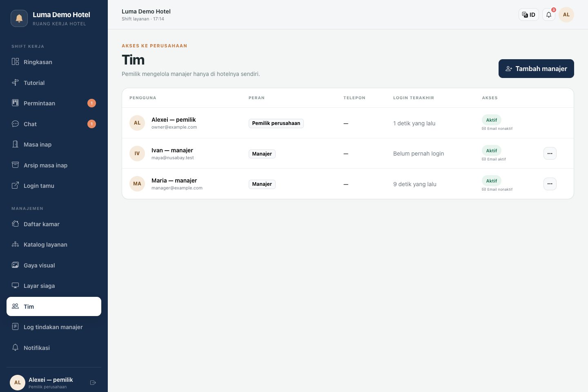Click the AL avatar in Alexei's row
Image resolution: width=588 pixels, height=392 pixels.
[137, 123]
